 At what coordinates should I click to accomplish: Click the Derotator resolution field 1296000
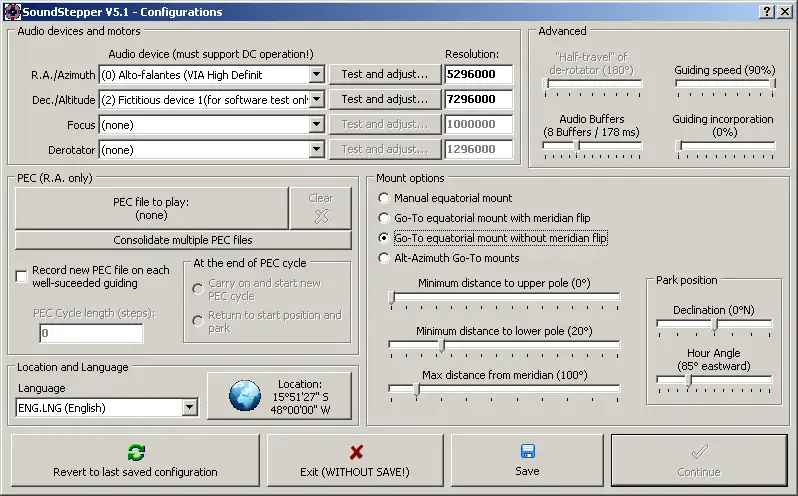[478, 149]
